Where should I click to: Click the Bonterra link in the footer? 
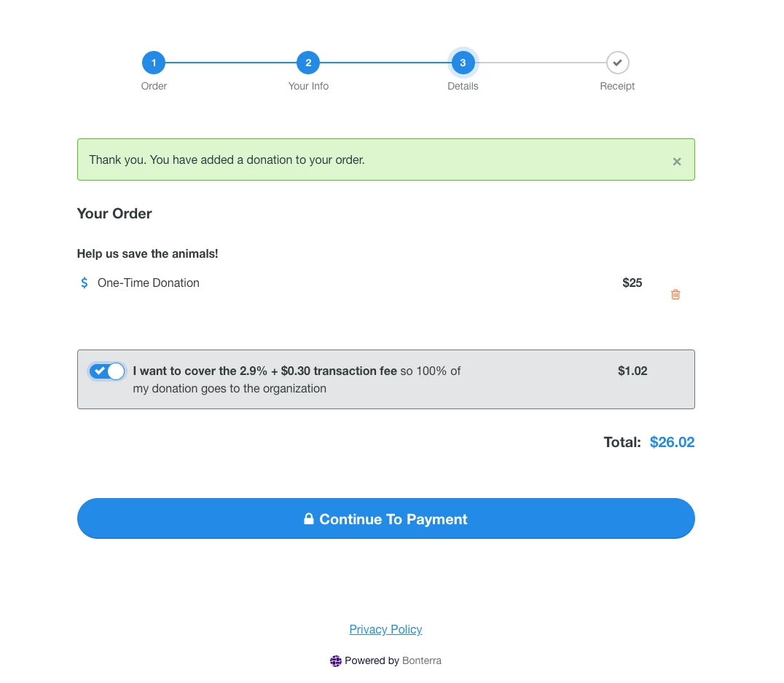(x=422, y=660)
